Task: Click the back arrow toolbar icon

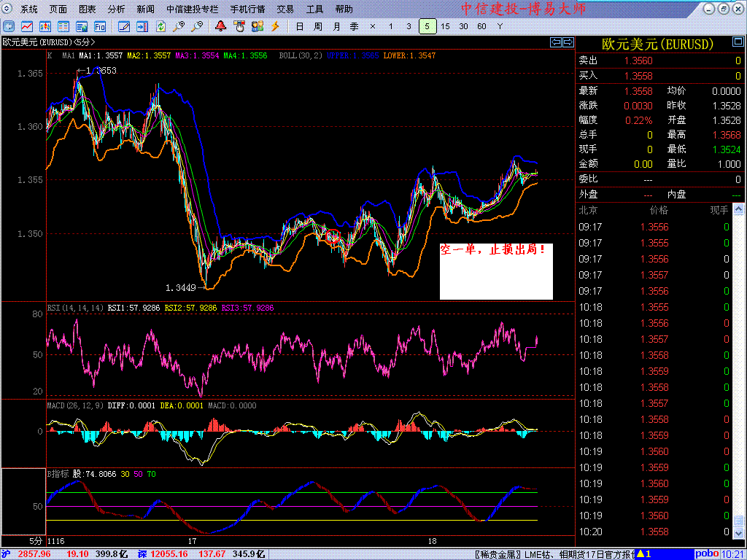Action: coord(9,26)
